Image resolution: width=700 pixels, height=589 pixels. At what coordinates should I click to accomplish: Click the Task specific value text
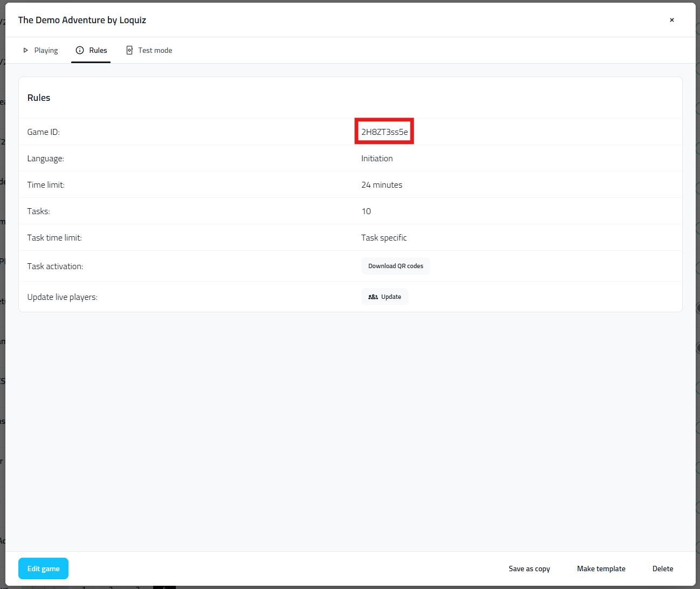[x=383, y=237]
